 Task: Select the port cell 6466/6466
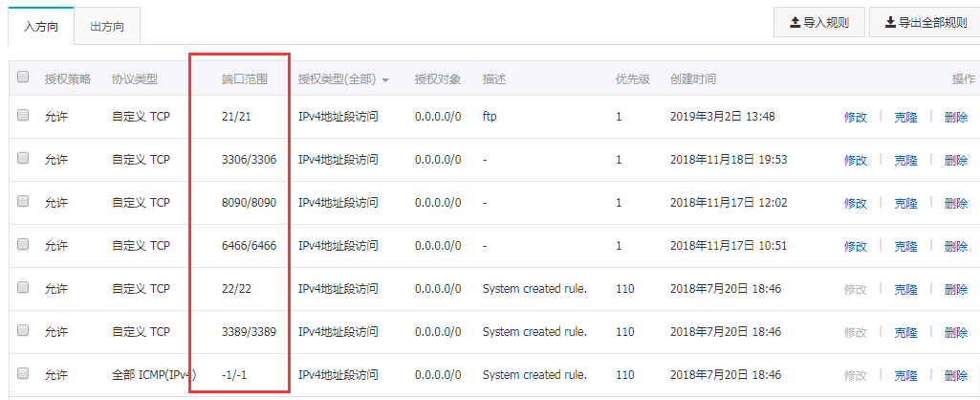[249, 246]
